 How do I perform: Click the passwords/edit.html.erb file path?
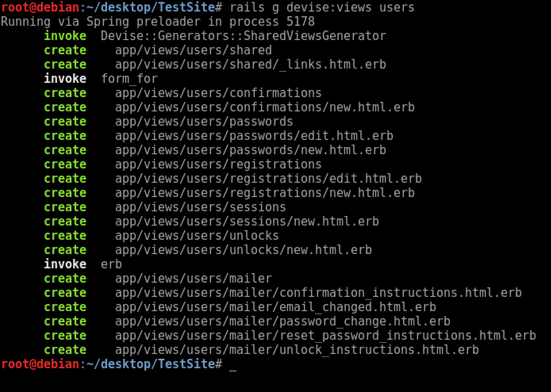coord(254,136)
